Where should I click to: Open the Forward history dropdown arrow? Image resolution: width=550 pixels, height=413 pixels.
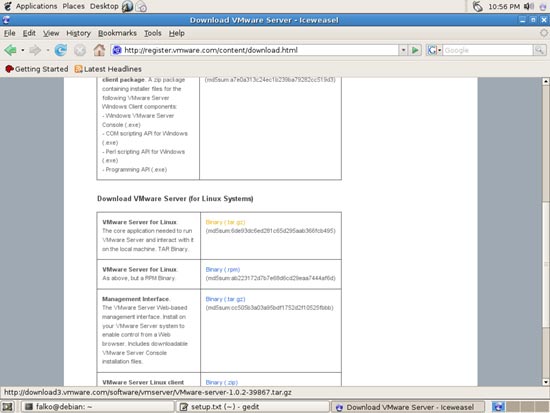point(48,50)
